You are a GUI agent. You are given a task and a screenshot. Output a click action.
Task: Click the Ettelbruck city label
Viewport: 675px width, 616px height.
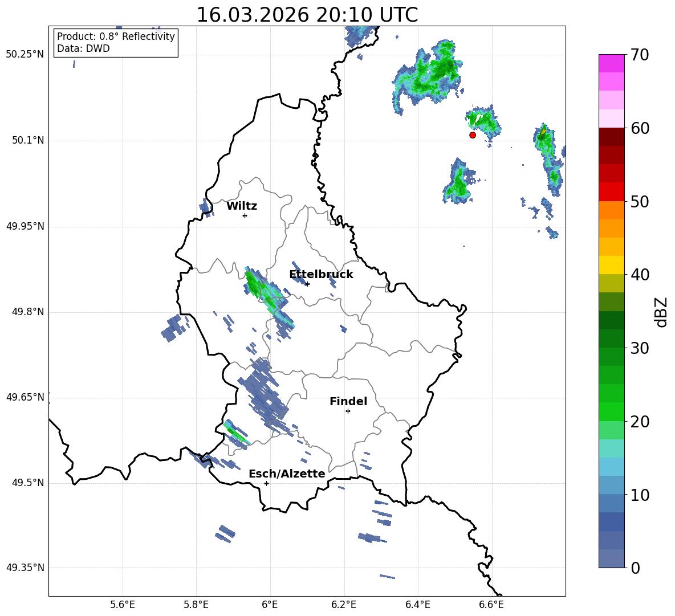[321, 275]
